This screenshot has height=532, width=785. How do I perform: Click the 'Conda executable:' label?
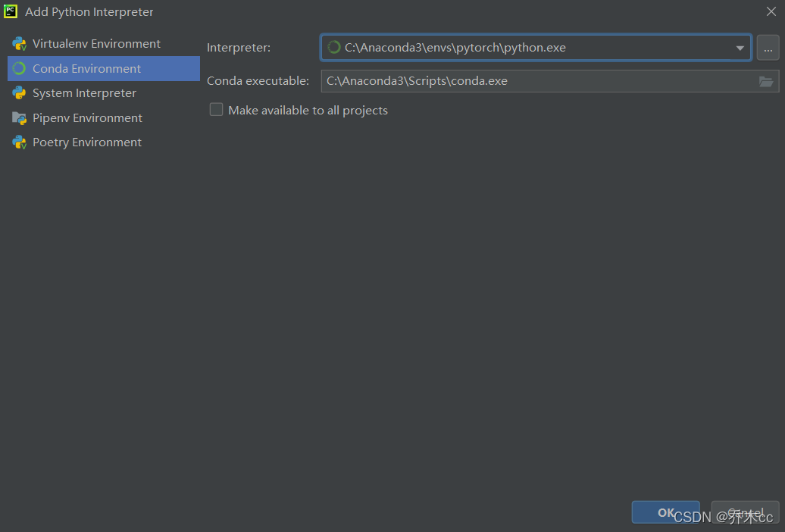coord(258,80)
